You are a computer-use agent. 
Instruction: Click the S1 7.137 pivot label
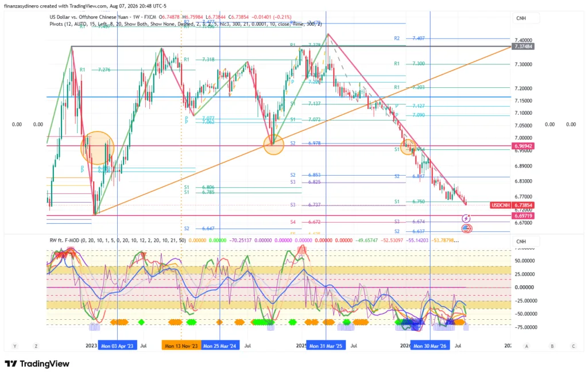(x=305, y=104)
